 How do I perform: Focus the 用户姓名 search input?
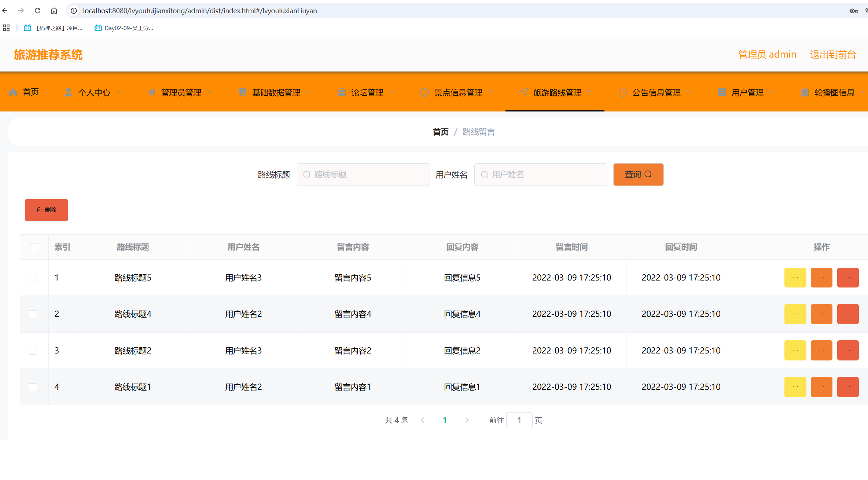point(541,175)
